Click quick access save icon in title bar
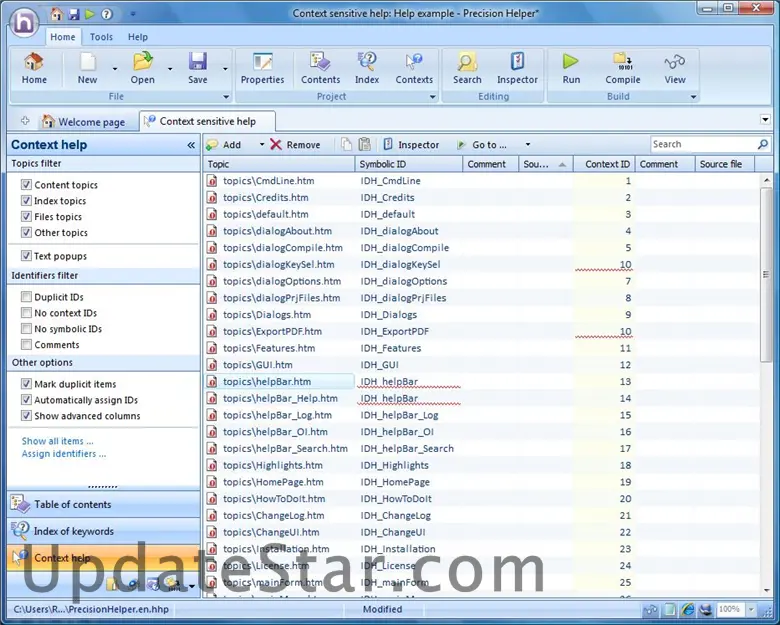Image resolution: width=780 pixels, height=625 pixels. coord(74,14)
